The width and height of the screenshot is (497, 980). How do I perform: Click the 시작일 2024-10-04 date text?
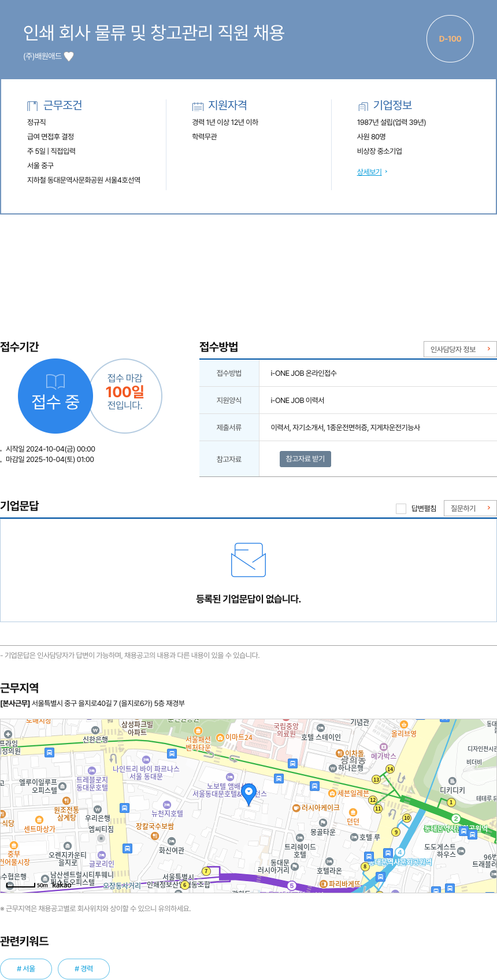click(50, 449)
